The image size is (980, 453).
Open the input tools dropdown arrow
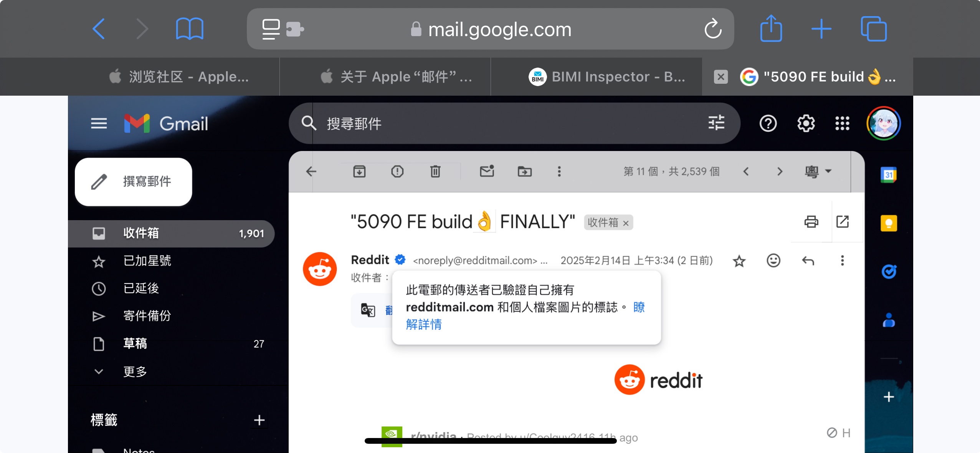tap(828, 171)
